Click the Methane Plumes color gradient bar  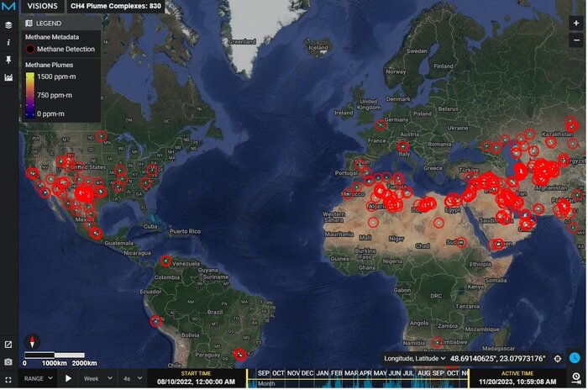pyautogui.click(x=29, y=93)
